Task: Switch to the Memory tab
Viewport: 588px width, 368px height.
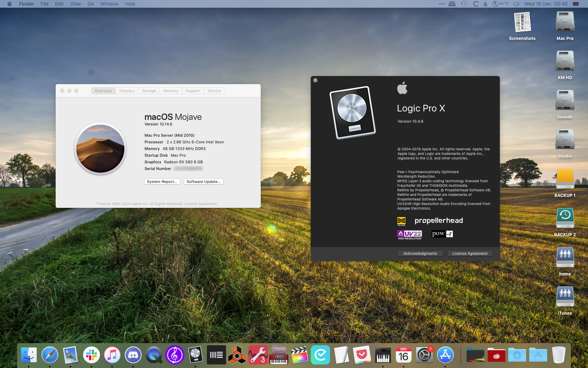Action: pyautogui.click(x=171, y=91)
